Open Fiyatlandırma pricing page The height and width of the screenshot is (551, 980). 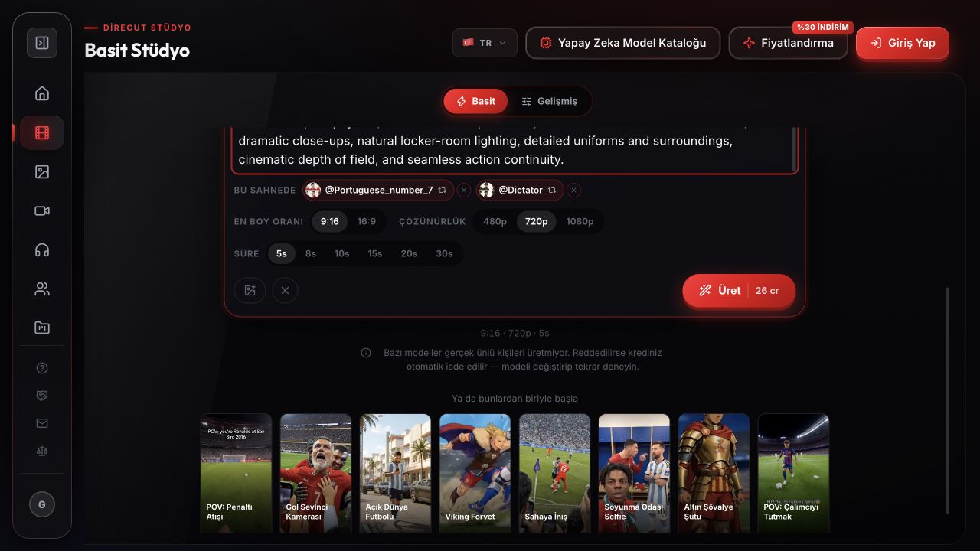point(788,43)
